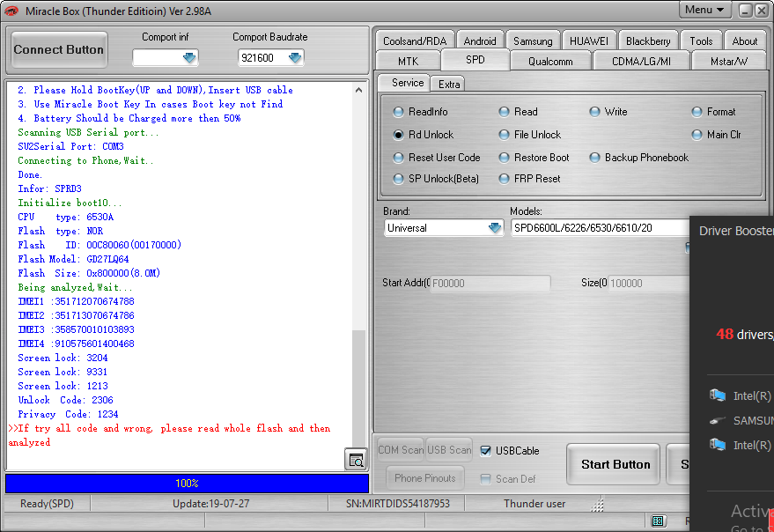Click the SAMSUNG driver icon in Driver Booster

point(718,420)
